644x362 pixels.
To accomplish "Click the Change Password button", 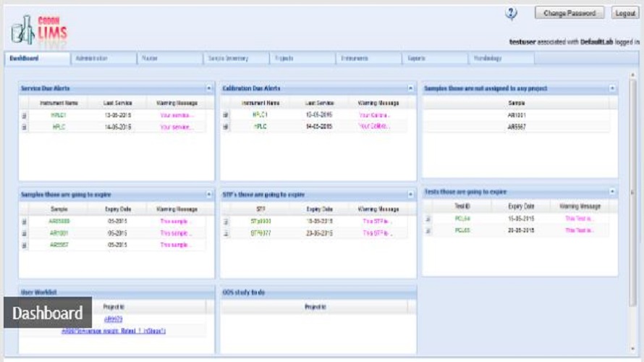I will point(569,13).
